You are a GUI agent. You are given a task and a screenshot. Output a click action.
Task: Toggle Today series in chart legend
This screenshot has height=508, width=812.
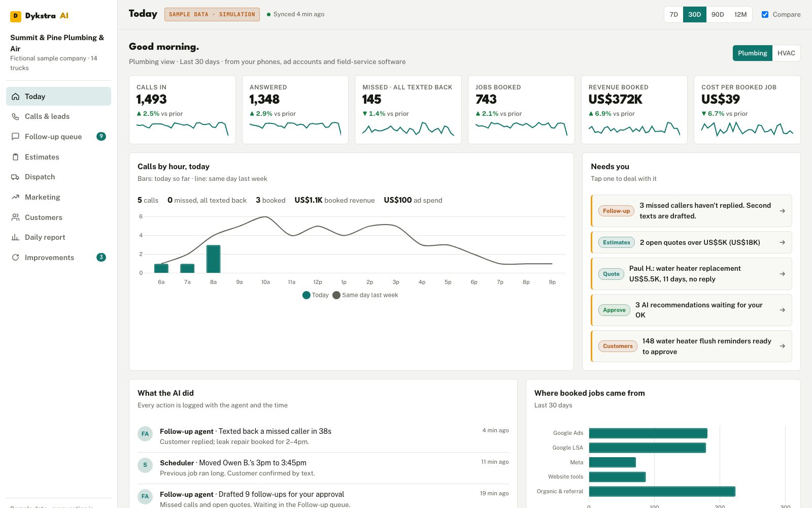click(x=315, y=295)
